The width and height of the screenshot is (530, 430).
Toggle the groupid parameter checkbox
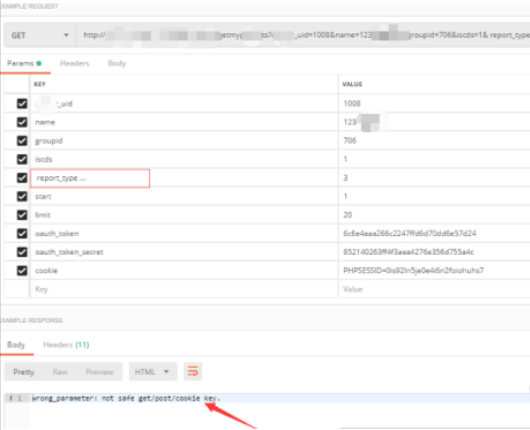22,141
